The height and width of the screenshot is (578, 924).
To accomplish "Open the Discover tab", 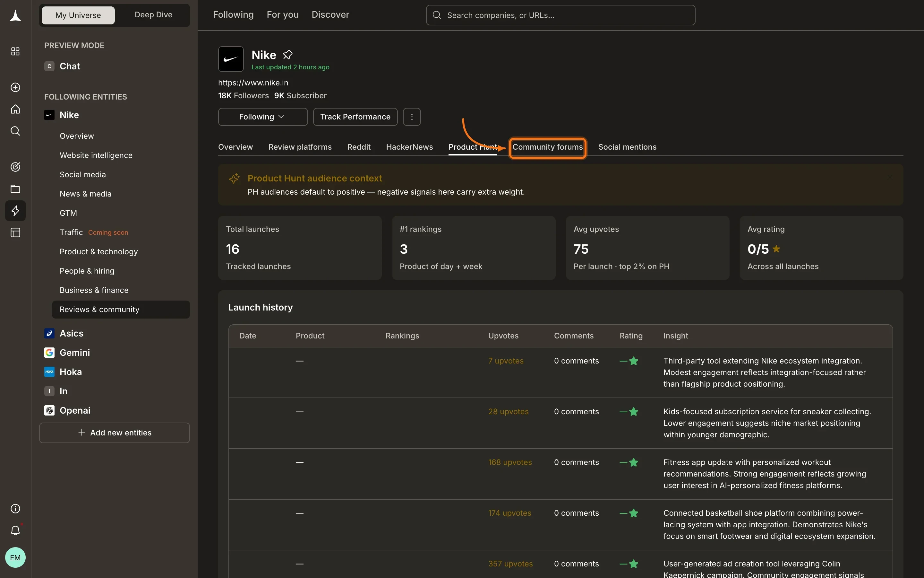I will tap(330, 14).
